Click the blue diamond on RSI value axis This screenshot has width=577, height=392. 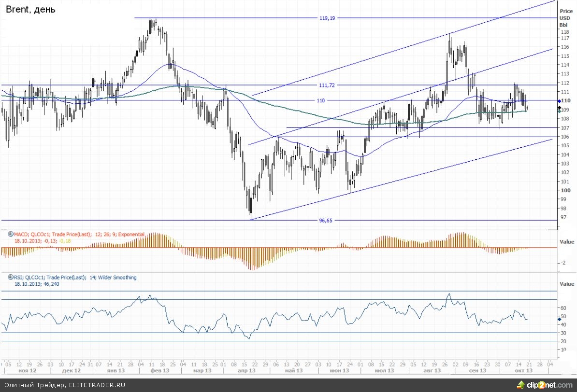pos(559,319)
